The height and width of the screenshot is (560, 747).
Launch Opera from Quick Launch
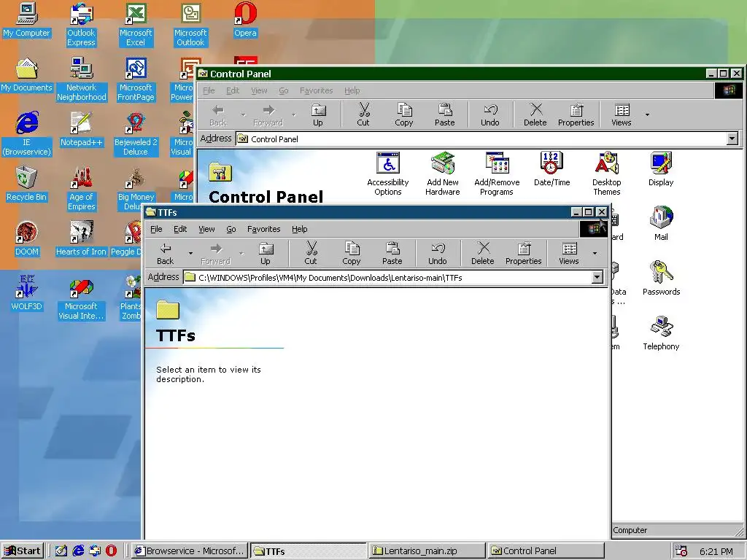point(111,551)
